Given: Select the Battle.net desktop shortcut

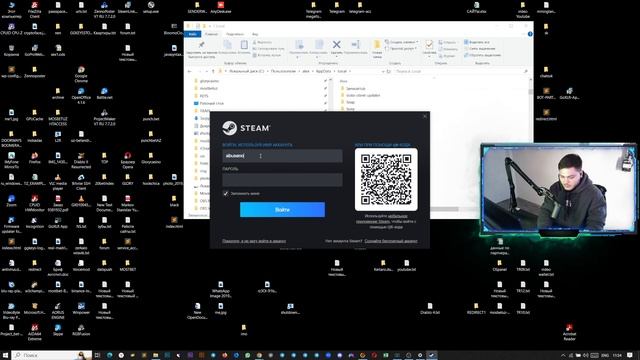Looking at the screenshot, I should click(x=104, y=93).
